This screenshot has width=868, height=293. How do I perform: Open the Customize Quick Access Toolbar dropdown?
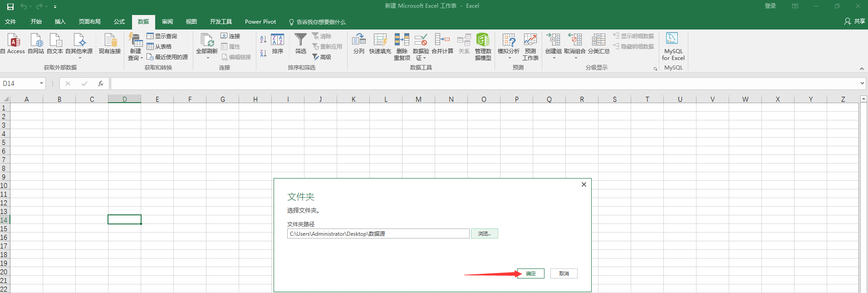pos(55,7)
